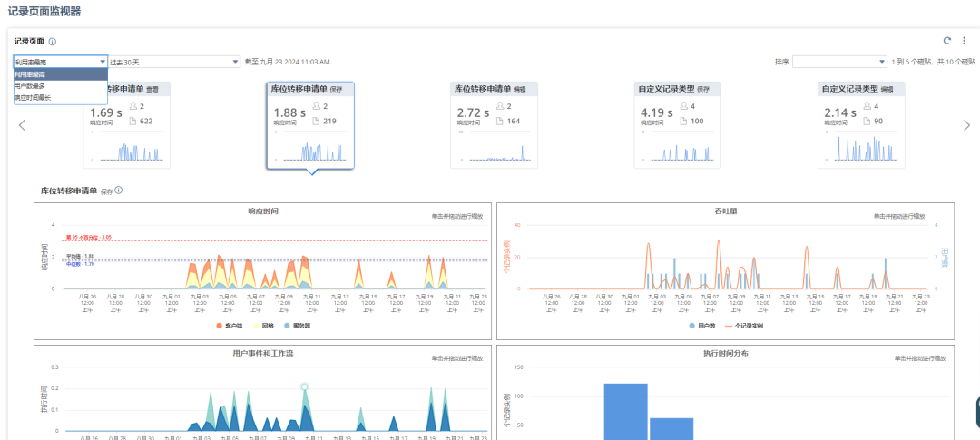The image size is (980, 440).
Task: Click the 响应时间 chart title
Action: click(263, 211)
